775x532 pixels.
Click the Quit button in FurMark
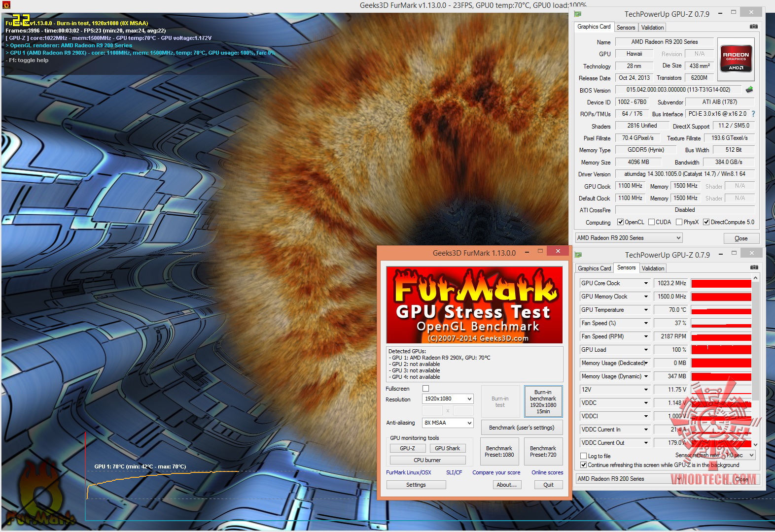[x=548, y=485]
